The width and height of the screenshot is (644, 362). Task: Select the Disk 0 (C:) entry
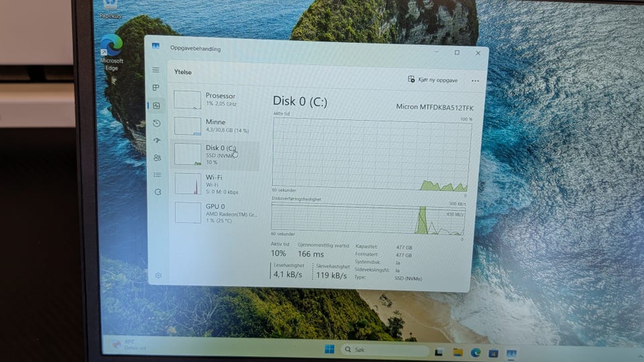pos(216,155)
